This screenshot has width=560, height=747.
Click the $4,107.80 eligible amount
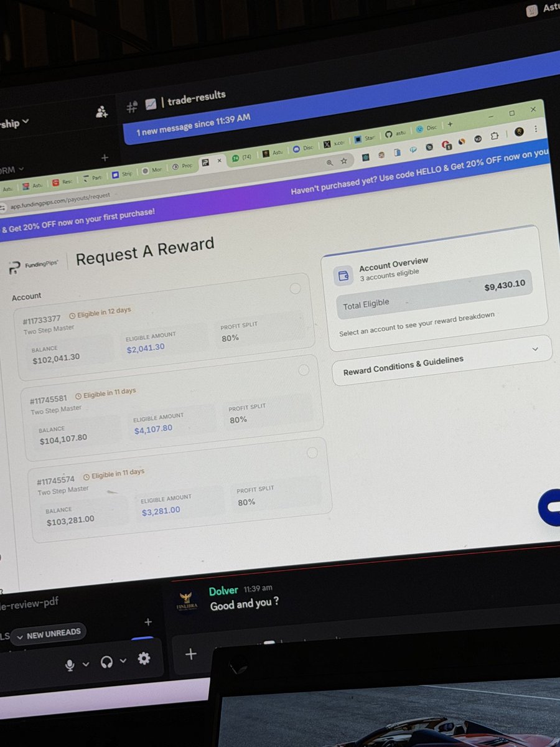153,429
